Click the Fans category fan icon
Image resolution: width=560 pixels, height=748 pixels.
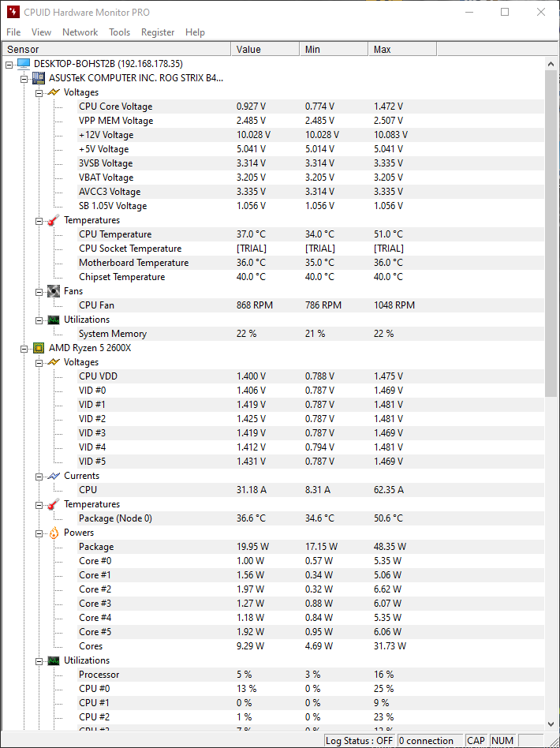(x=53, y=291)
